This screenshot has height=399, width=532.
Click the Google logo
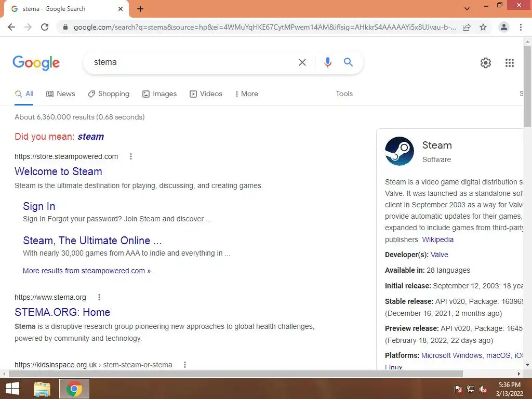coord(36,63)
